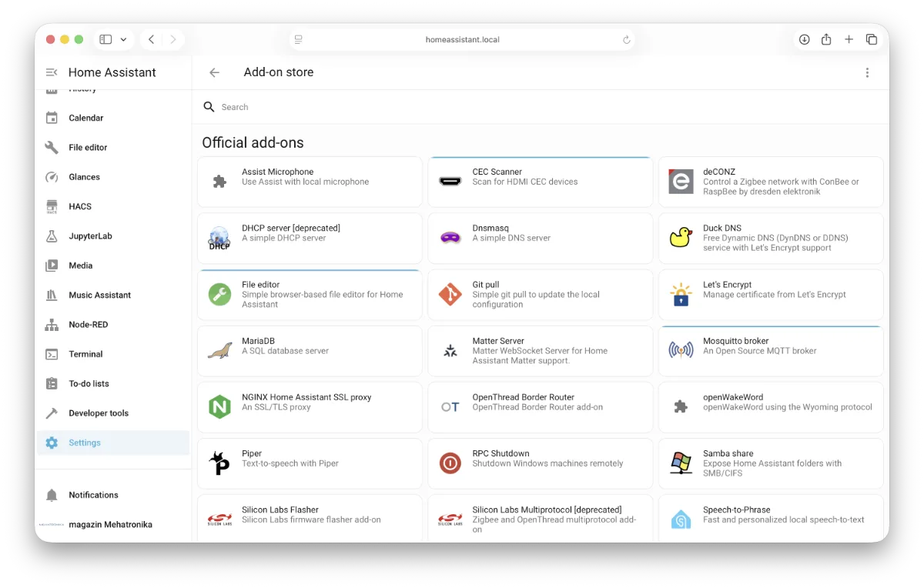Collapse the Home Assistant sidebar menu
Image resolution: width=924 pixels, height=588 pixels.
pyautogui.click(x=52, y=72)
